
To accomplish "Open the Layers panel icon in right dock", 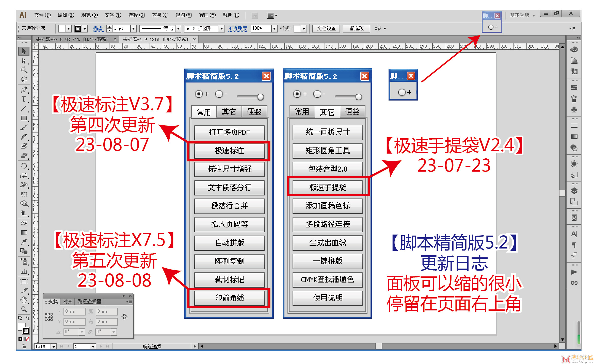I will click(574, 191).
